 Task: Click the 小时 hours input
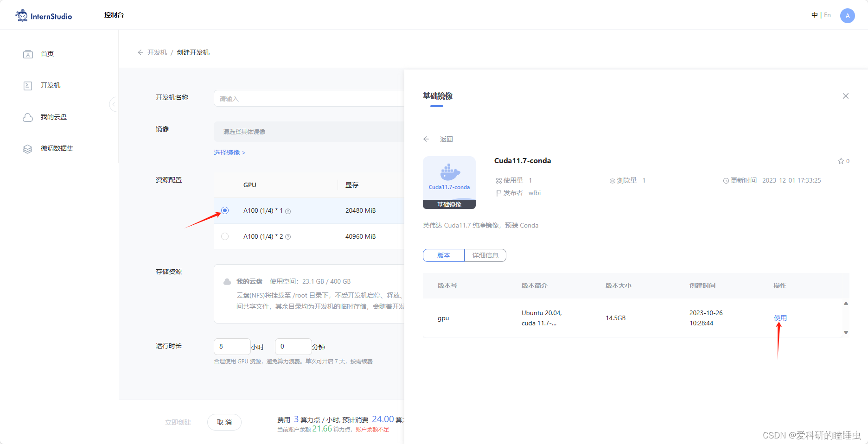(232, 346)
